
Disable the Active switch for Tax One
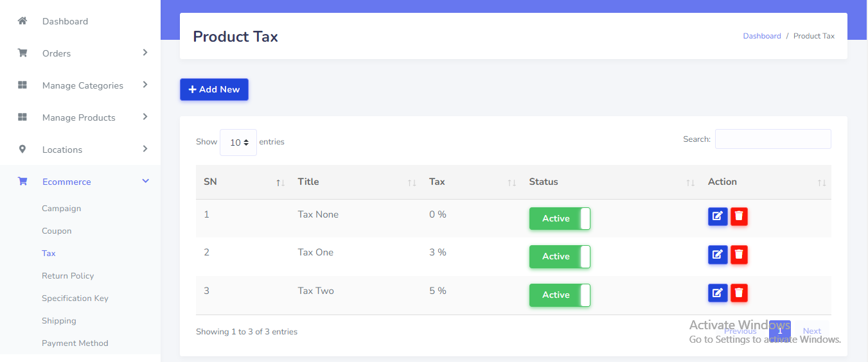pyautogui.click(x=560, y=257)
